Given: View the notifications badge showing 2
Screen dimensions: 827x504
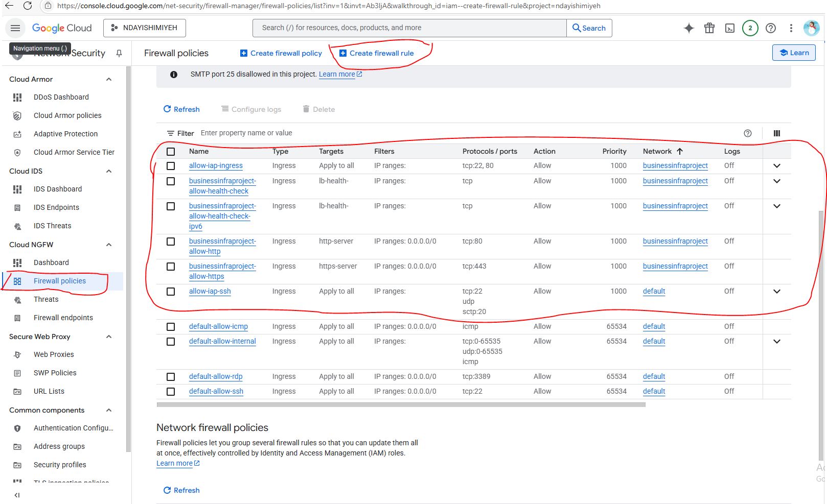Looking at the screenshot, I should click(750, 28).
